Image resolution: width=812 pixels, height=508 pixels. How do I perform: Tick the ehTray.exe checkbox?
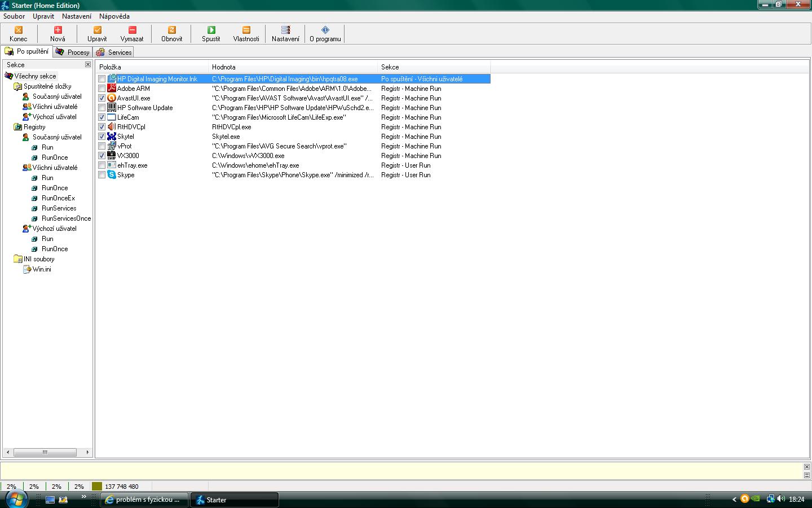(102, 165)
